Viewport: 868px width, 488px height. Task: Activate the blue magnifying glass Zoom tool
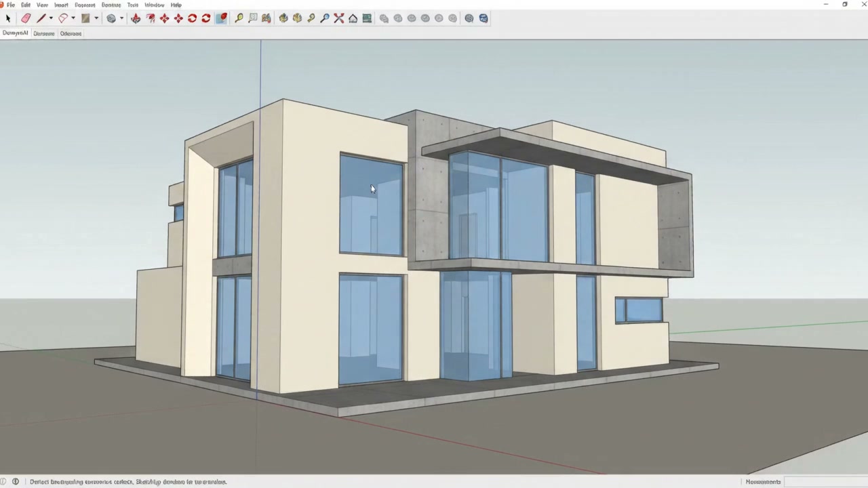pos(325,18)
